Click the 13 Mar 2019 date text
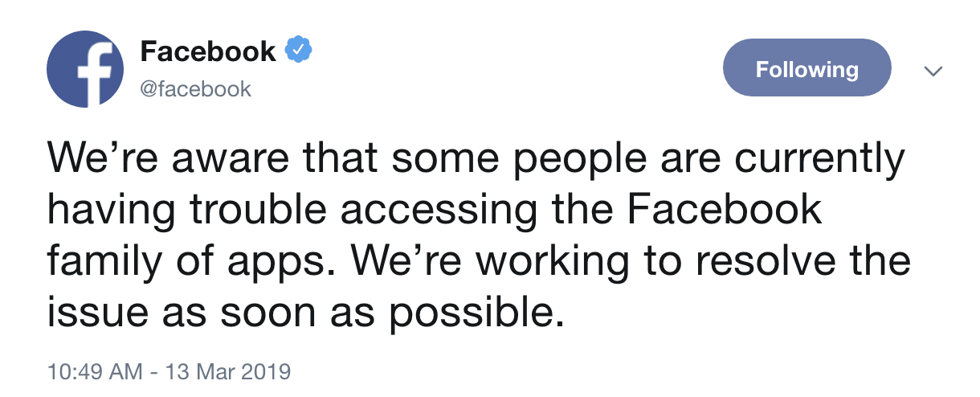 tap(227, 374)
